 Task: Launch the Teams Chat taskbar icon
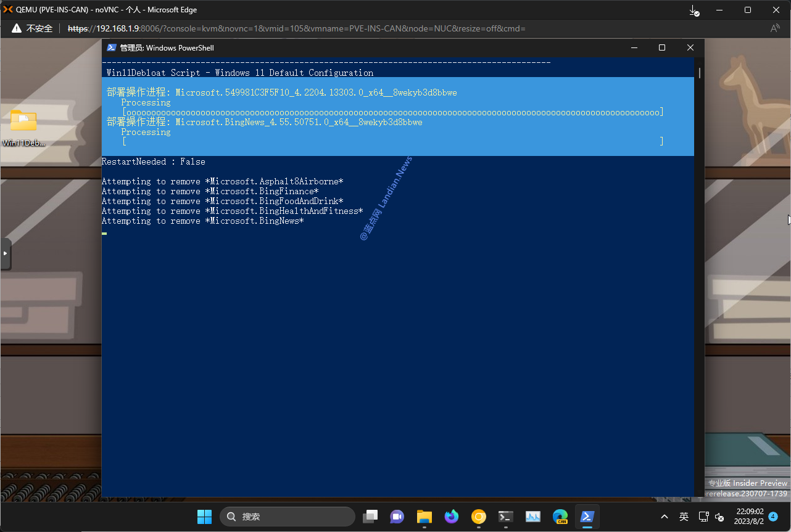pyautogui.click(x=397, y=517)
